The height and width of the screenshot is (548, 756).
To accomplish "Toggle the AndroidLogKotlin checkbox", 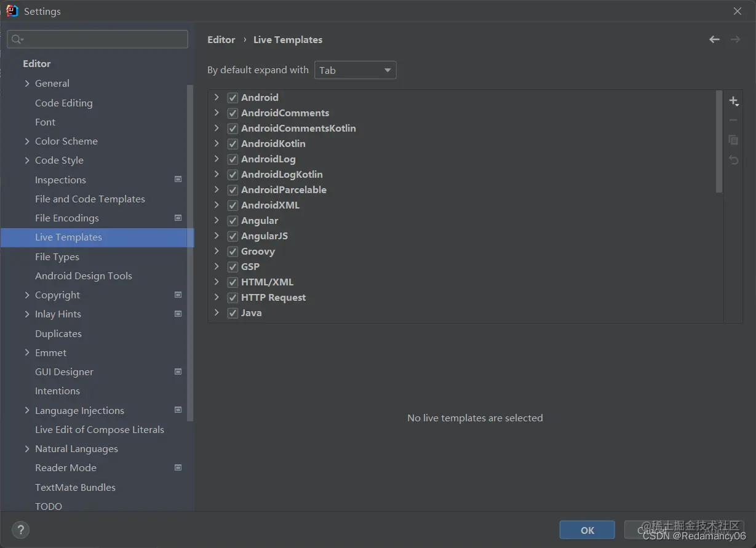I will tap(233, 175).
